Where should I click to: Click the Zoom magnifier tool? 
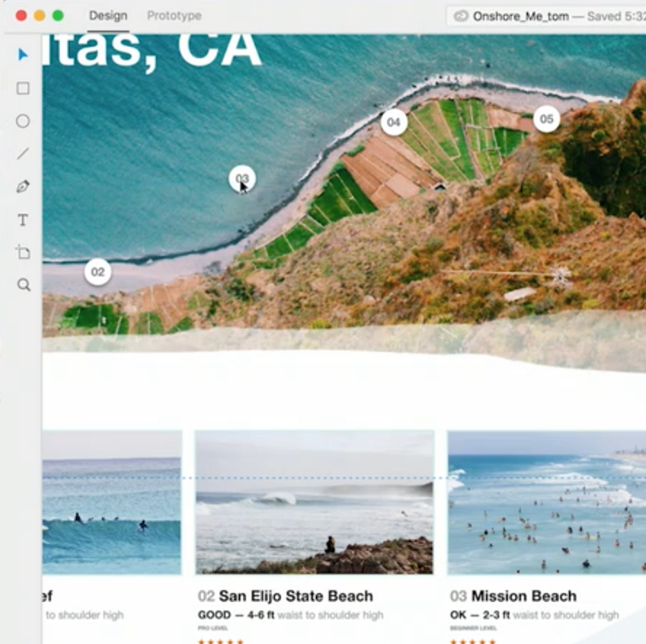[x=23, y=285]
